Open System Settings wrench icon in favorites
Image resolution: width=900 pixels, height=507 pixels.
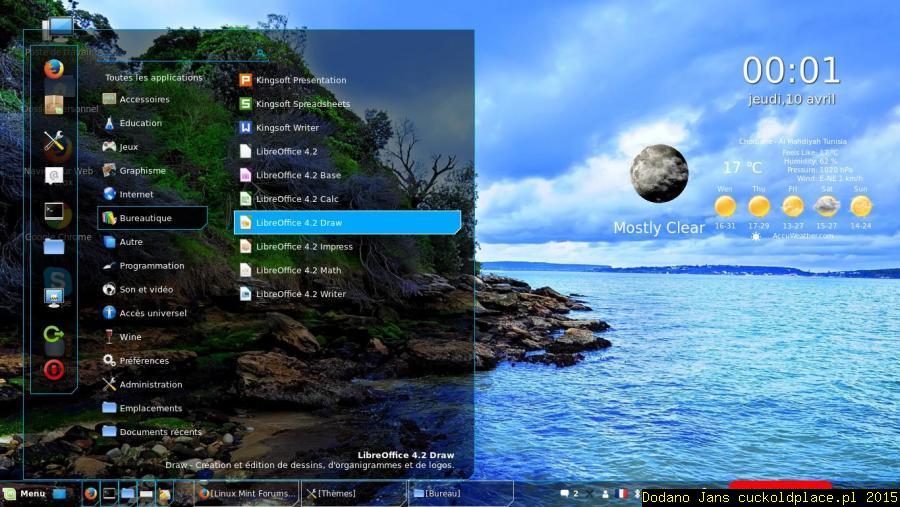pyautogui.click(x=54, y=143)
